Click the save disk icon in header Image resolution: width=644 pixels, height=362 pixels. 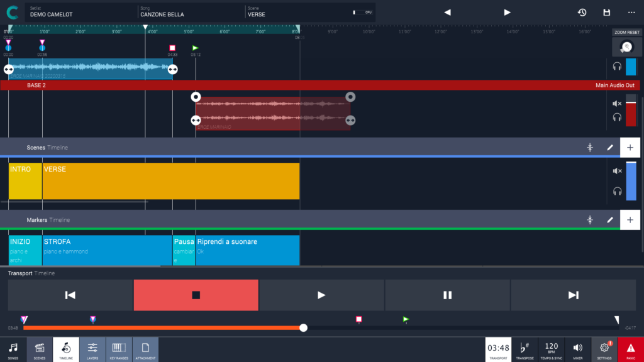click(606, 13)
